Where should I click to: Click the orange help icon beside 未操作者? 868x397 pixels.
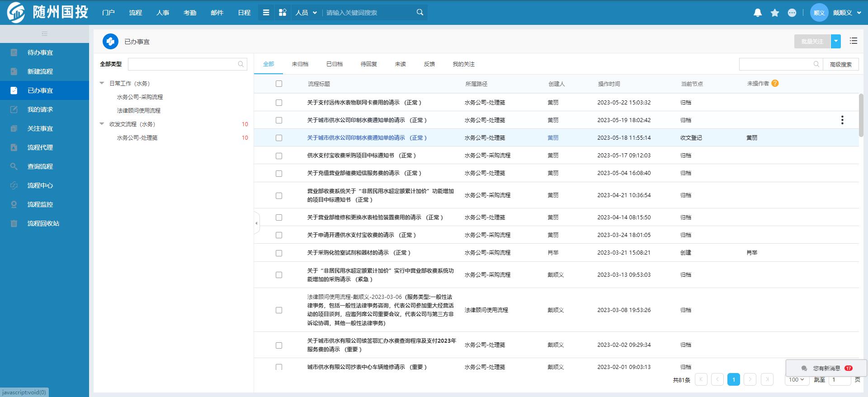(x=775, y=83)
